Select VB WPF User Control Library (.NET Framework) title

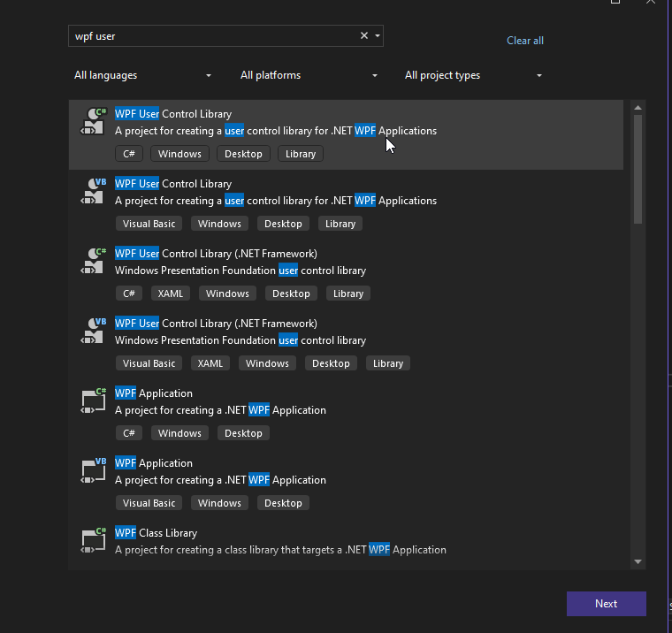[x=216, y=324]
